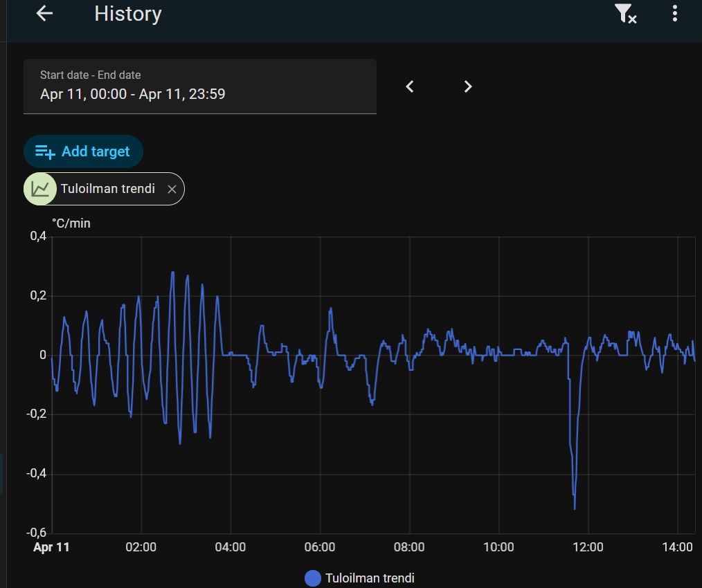Viewport: 702px width, 588px height.
Task: Click the chart icon on Tuloilman trendi chip
Action: click(41, 189)
